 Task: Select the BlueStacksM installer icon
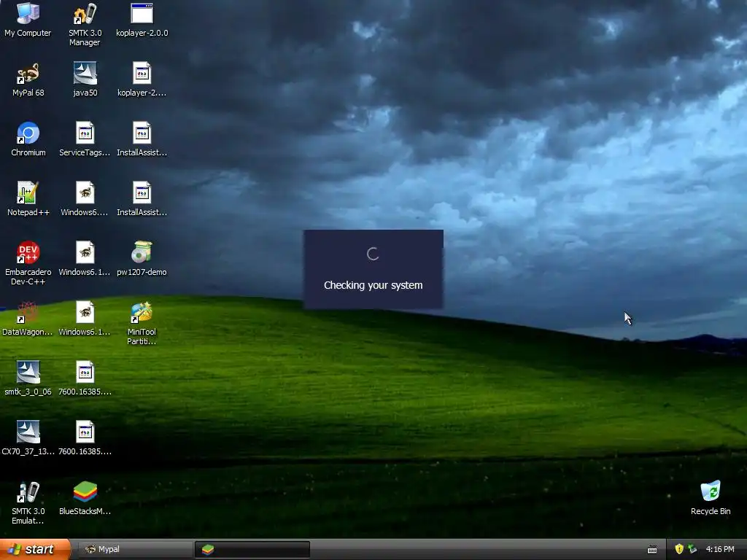(85, 498)
